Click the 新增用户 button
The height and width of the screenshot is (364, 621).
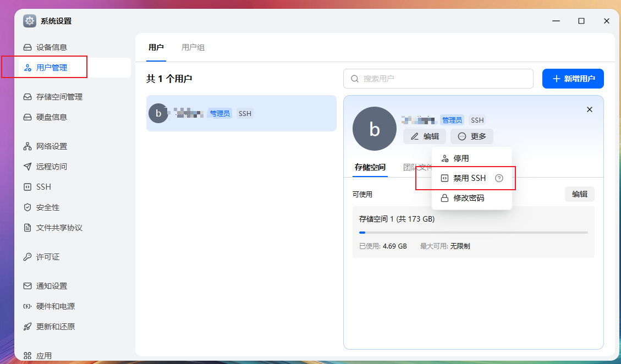573,79
